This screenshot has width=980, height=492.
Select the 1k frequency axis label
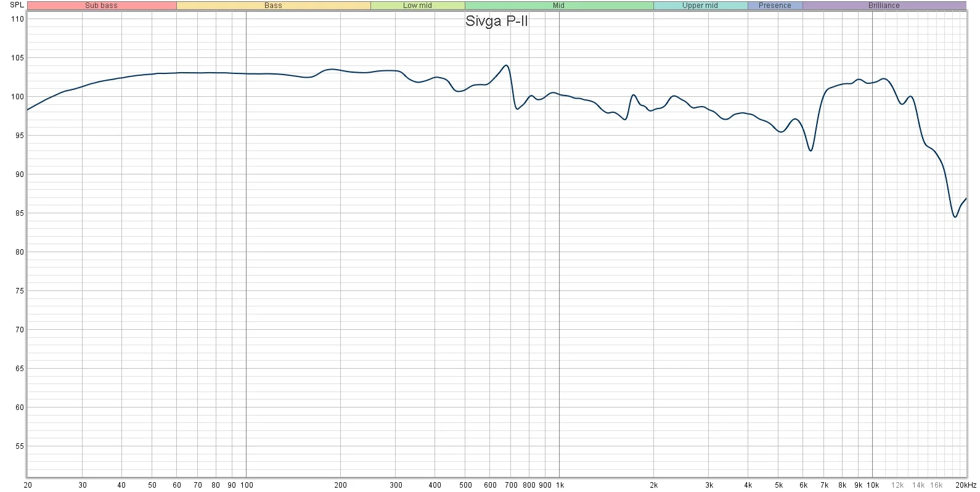560,485
